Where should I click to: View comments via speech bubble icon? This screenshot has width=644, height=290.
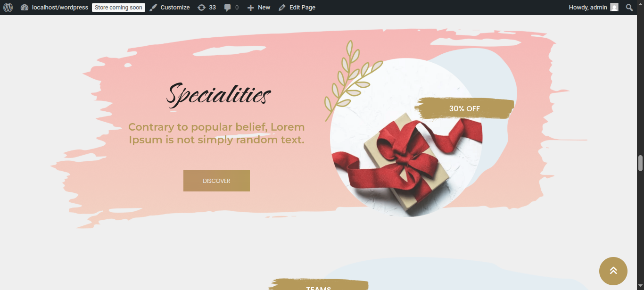(x=228, y=8)
